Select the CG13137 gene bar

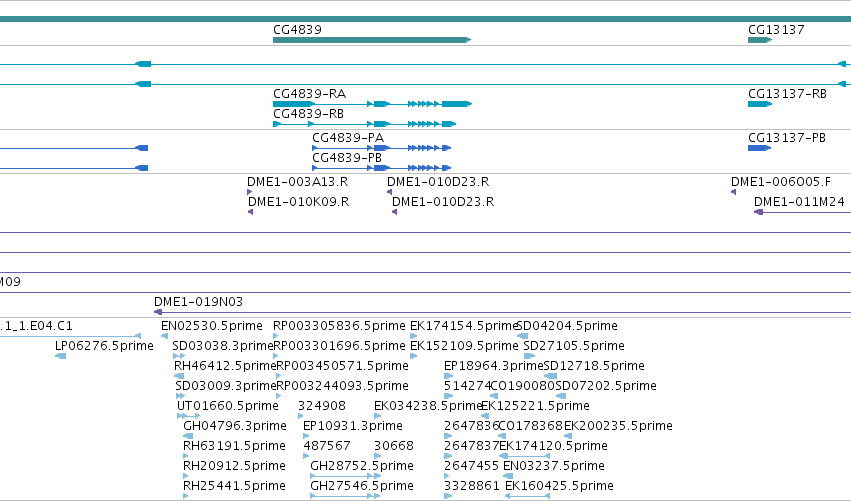pos(760,40)
